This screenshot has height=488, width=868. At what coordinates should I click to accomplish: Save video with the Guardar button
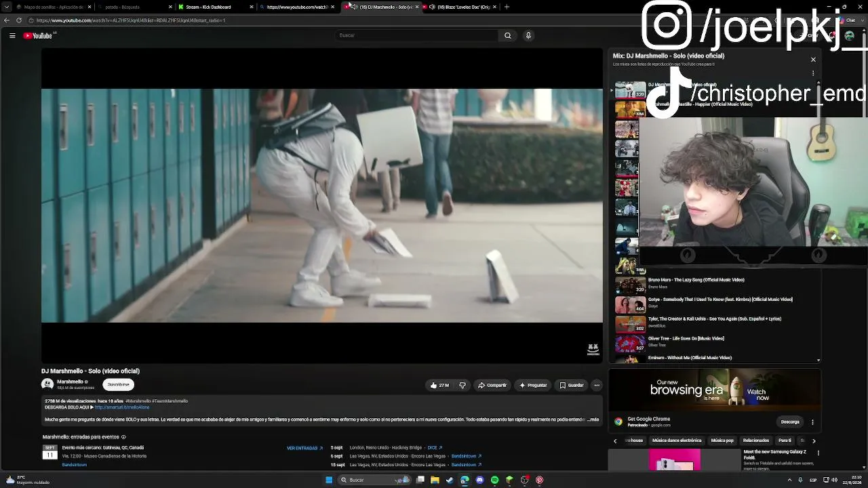click(x=572, y=385)
